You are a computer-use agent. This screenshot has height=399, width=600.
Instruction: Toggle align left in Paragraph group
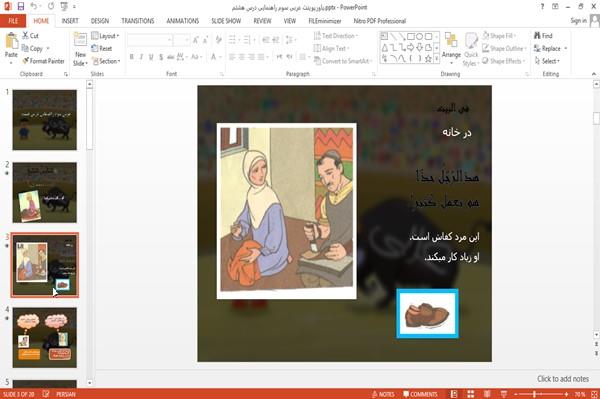click(232, 57)
